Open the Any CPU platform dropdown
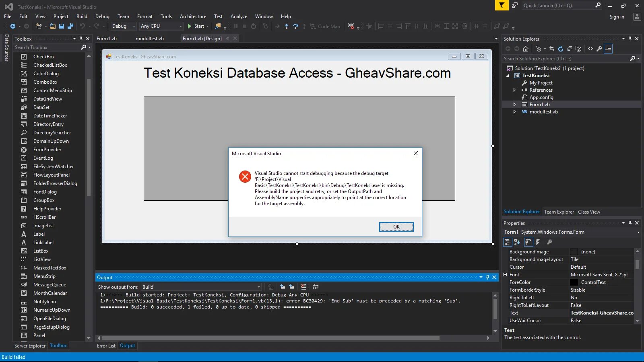Screen dimensions: 644x362 (161, 26)
